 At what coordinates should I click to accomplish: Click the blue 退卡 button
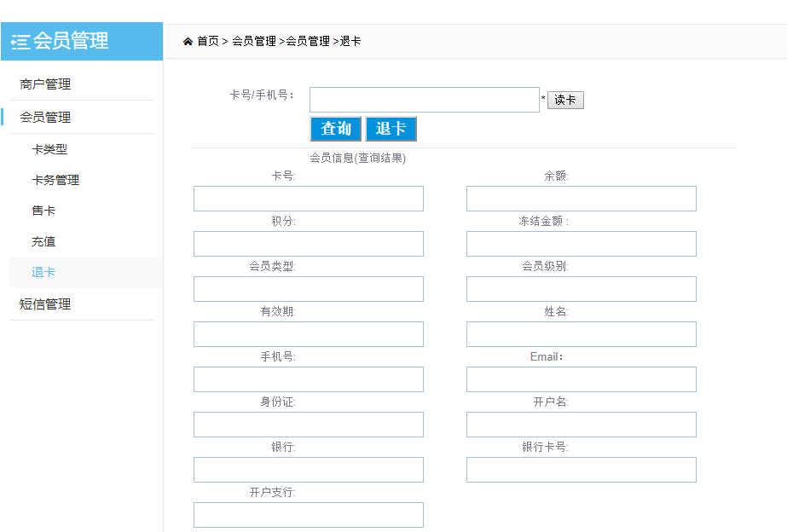(x=391, y=129)
